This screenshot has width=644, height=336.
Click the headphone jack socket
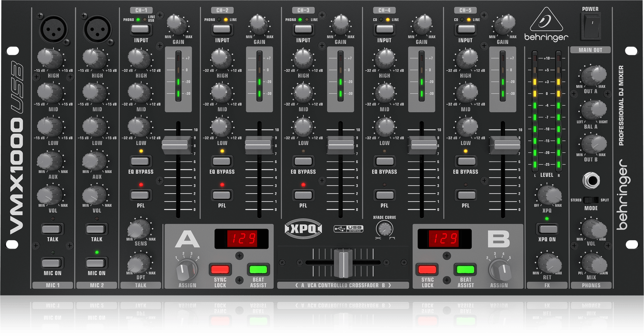tap(591, 180)
